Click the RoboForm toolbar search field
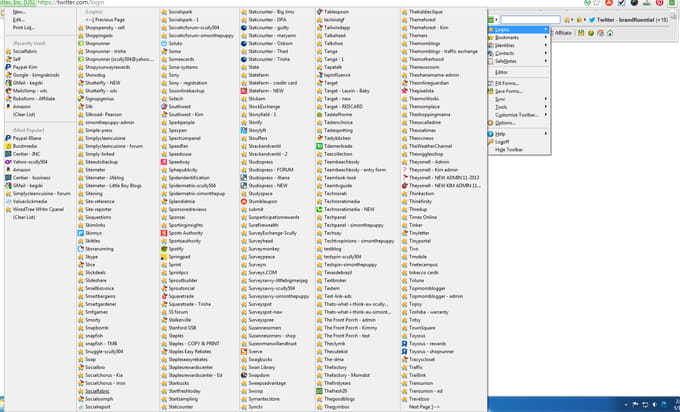The width and height of the screenshot is (680, 412). click(530, 20)
